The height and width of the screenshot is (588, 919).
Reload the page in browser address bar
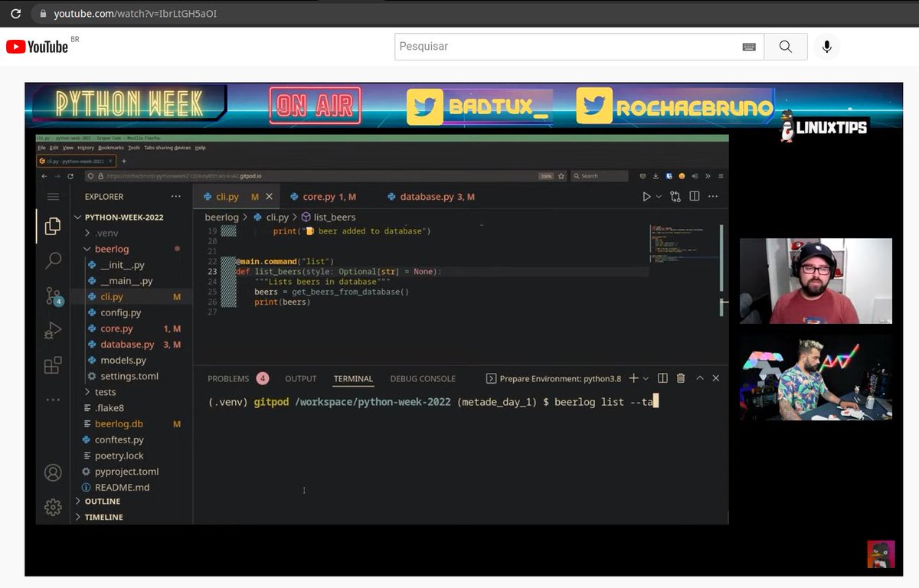[15, 13]
